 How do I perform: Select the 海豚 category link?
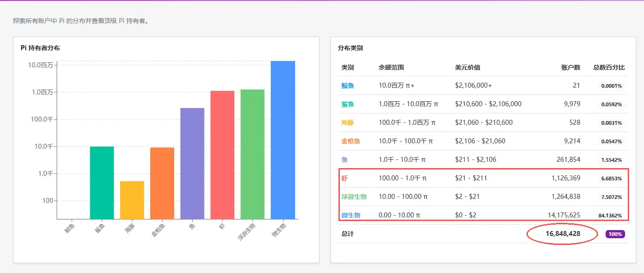pyautogui.click(x=347, y=122)
